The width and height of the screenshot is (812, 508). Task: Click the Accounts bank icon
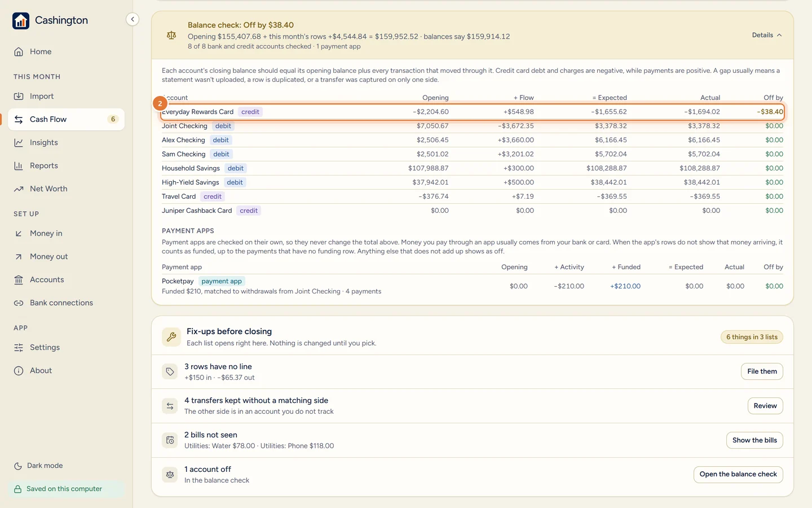19,279
